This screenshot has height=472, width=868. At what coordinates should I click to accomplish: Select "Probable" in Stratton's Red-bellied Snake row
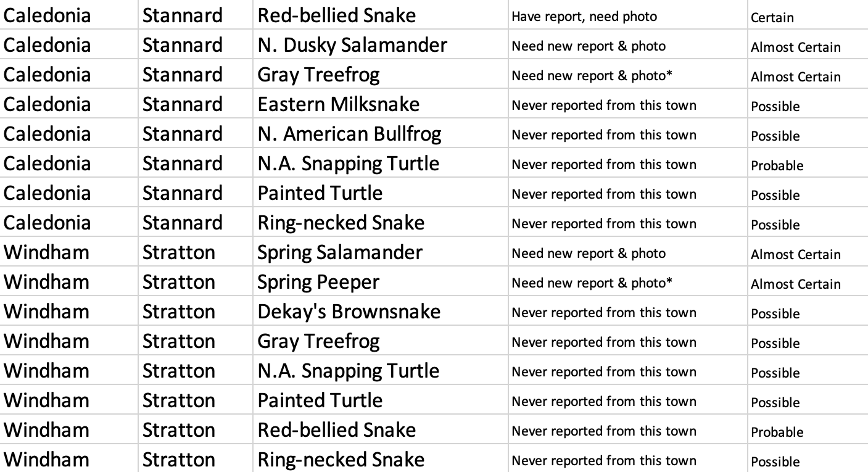click(x=777, y=432)
